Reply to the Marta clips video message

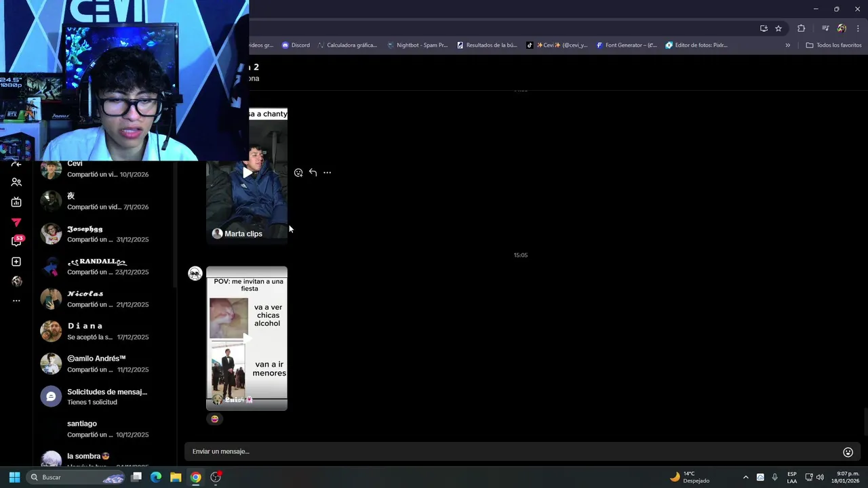[313, 173]
